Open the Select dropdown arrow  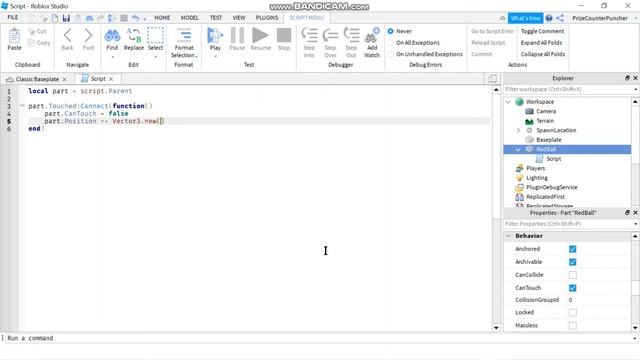tap(156, 57)
